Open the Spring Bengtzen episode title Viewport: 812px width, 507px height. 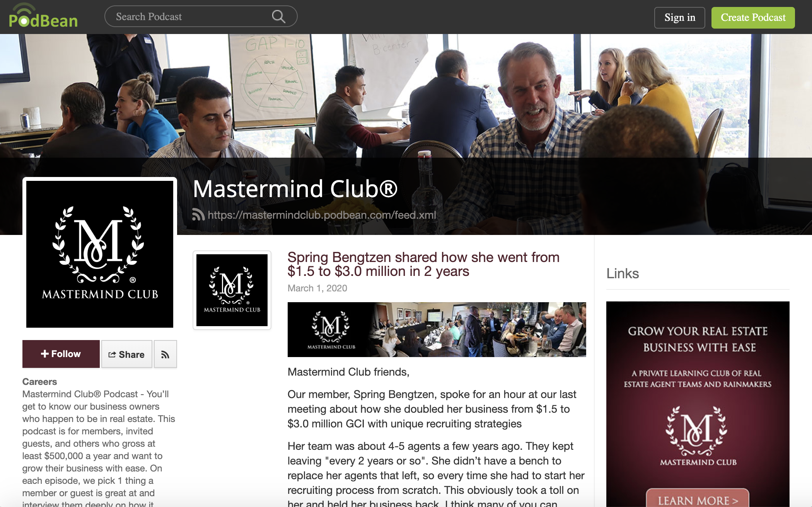click(x=423, y=264)
